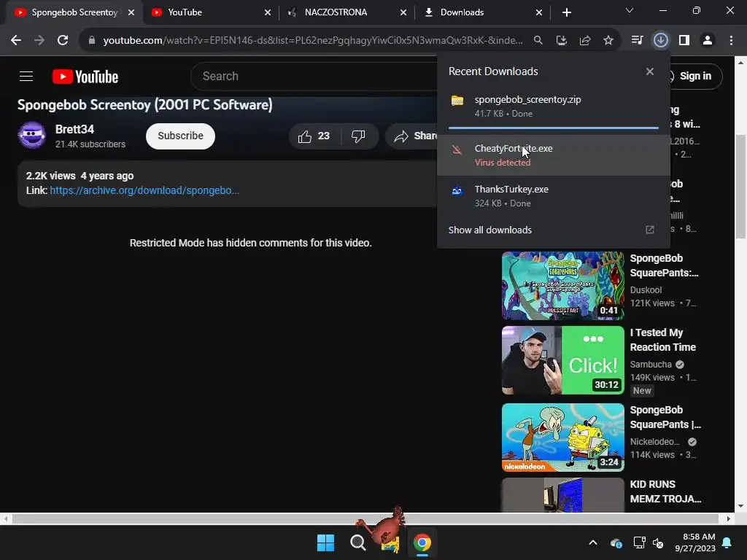Click Chrome icon in the taskbar
Screen dimensions: 747x560
[422, 542]
